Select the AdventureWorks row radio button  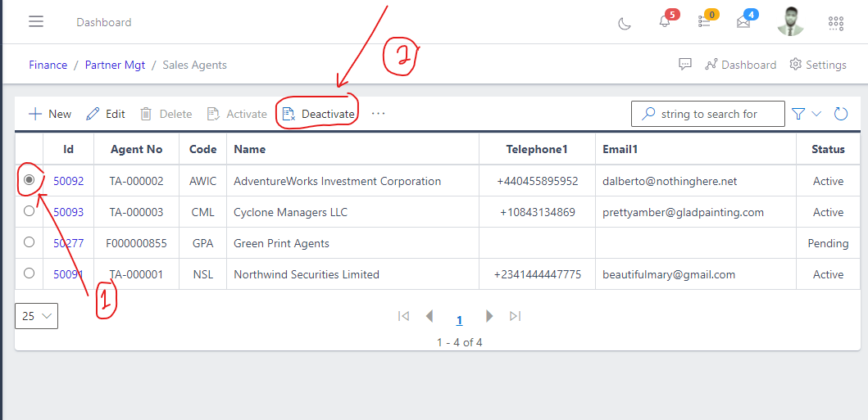pos(30,180)
